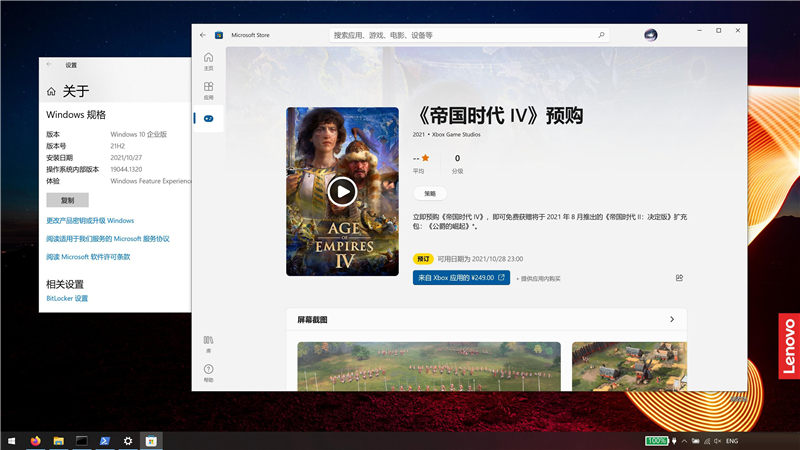Open the Help (帮助) icon in Store sidebar

pos(208,372)
